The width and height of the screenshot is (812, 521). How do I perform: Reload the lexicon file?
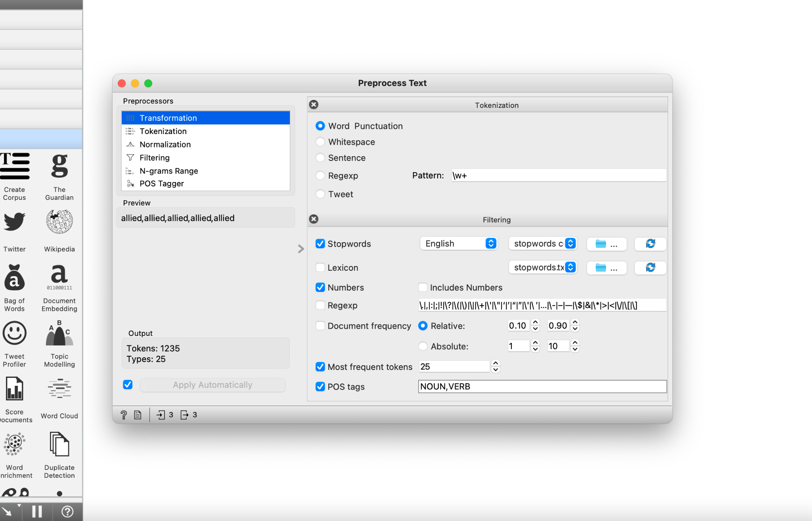(650, 268)
